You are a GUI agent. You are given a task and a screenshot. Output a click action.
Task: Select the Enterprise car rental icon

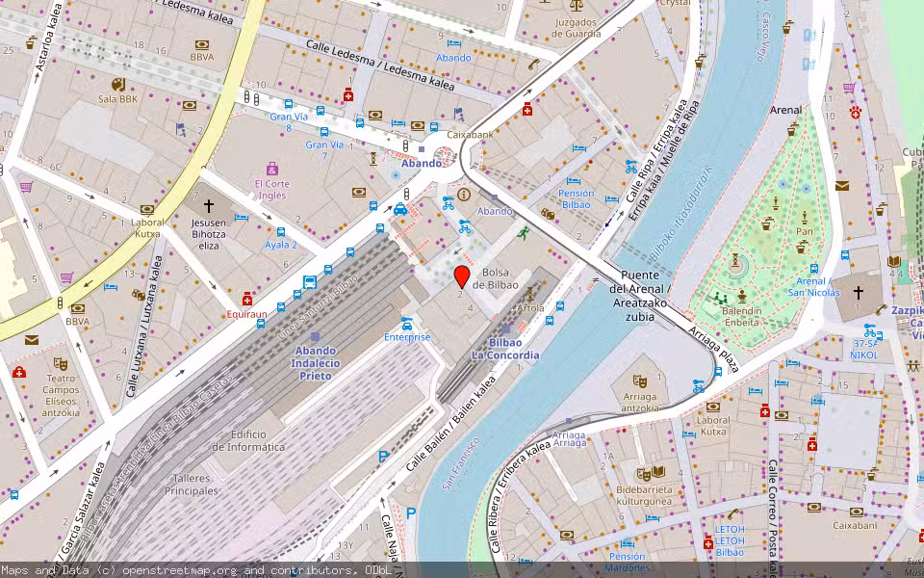(406, 324)
